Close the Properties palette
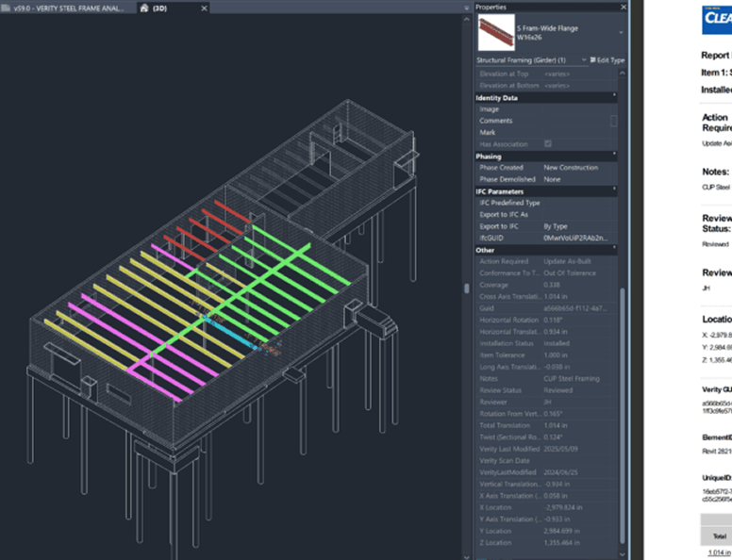Screen dimensions: 732x560 (624, 7)
